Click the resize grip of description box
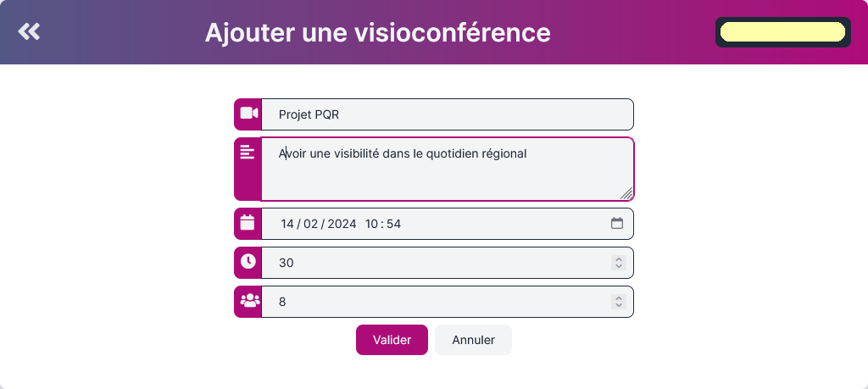 pos(626,193)
